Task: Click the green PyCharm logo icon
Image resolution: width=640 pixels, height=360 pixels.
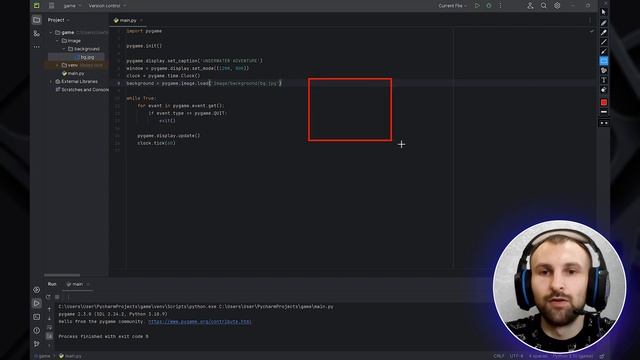Action: [x=37, y=6]
